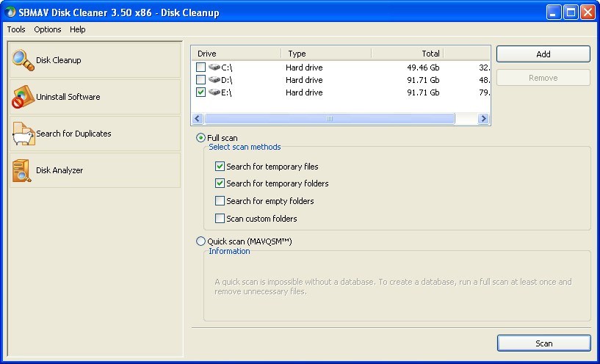Check the D:\ drive checkbox
600x364 pixels.
pyautogui.click(x=200, y=80)
